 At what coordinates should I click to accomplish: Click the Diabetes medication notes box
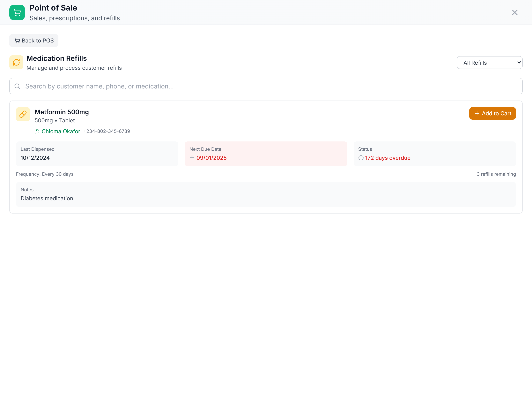(x=266, y=194)
